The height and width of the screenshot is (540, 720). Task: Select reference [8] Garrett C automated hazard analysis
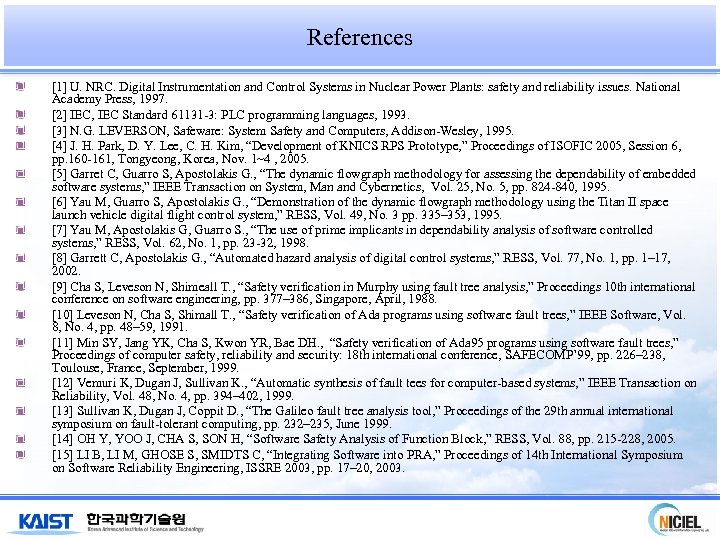(x=361, y=264)
